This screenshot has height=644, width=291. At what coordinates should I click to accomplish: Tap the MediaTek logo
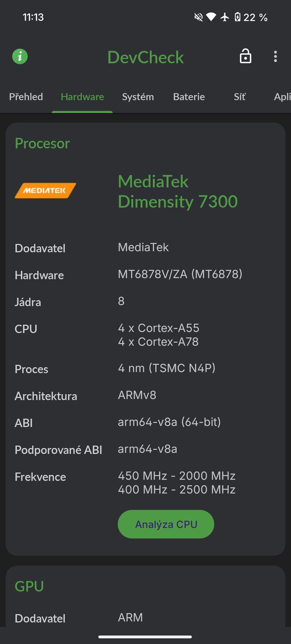pyautogui.click(x=45, y=190)
